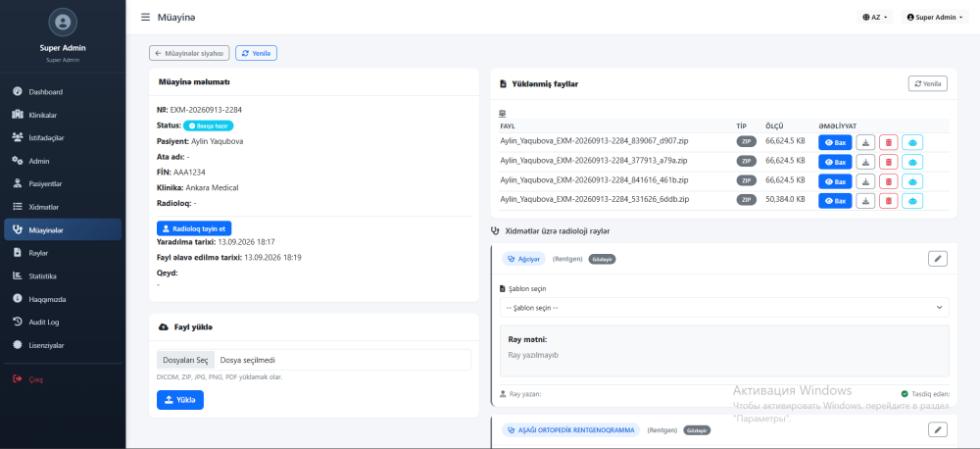Screen dimensions: 980x449
Task: Click the exam number EXM-20260913-2284
Action: [206, 110]
